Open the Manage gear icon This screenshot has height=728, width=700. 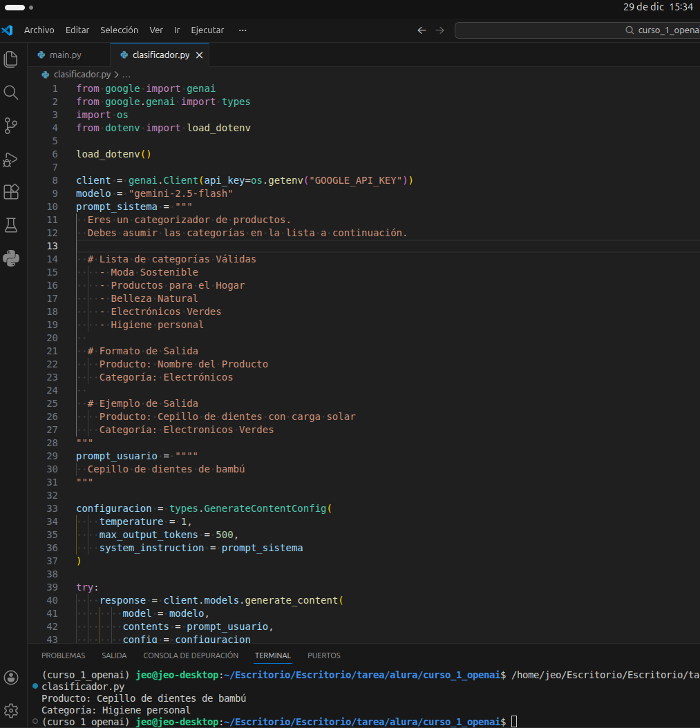(11, 709)
